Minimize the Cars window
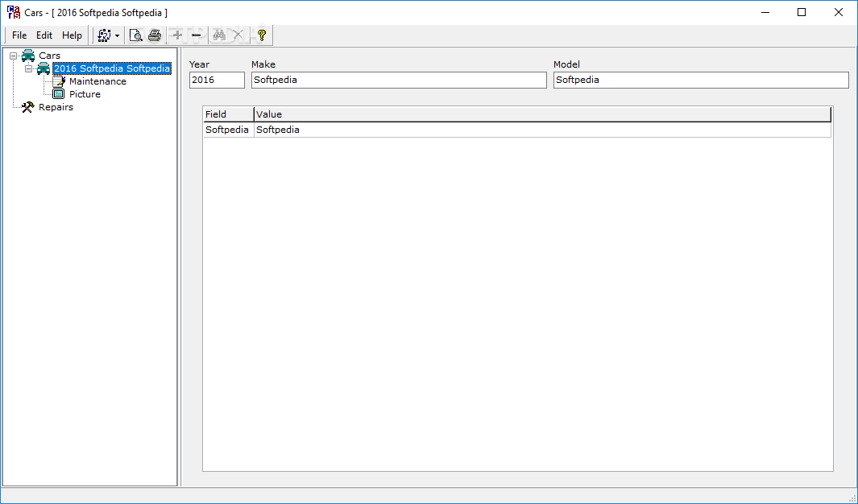 point(765,12)
